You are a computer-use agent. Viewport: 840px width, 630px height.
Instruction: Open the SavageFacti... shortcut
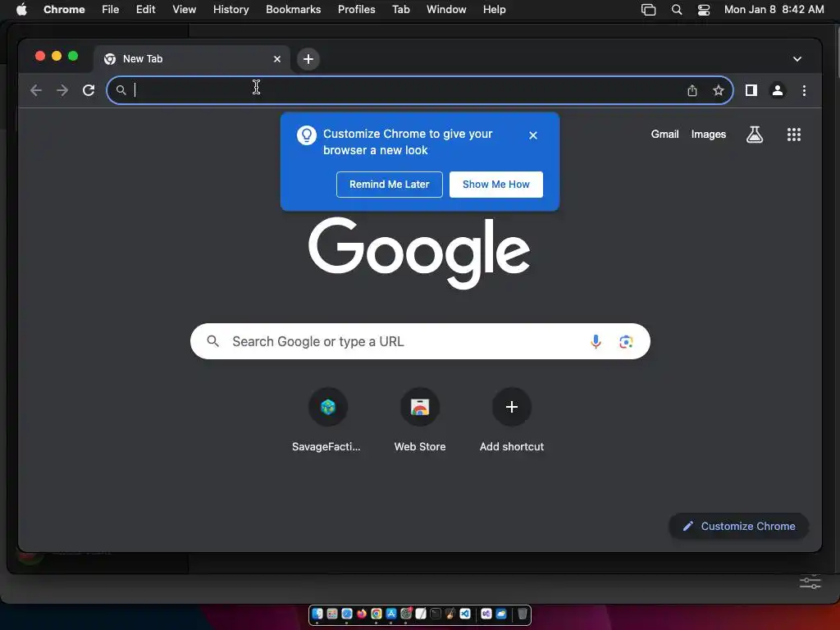[327, 420]
